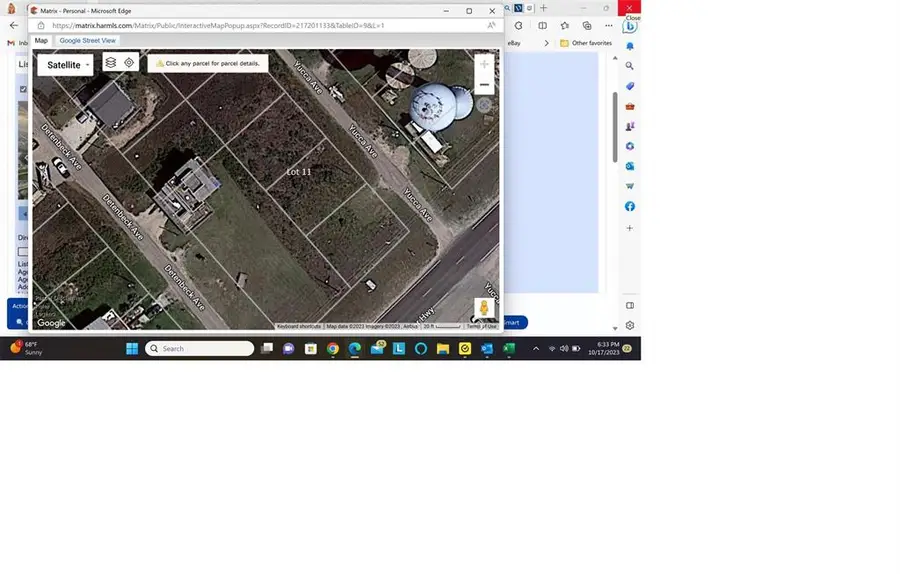Image resolution: width=900 pixels, height=574 pixels.
Task: Open the Keyboard shortcuts link on map
Action: (299, 326)
